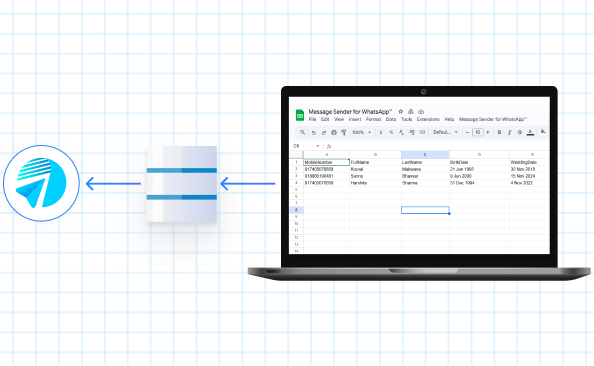Toggle bold formatting
This screenshot has height=366, width=594.
(x=499, y=132)
